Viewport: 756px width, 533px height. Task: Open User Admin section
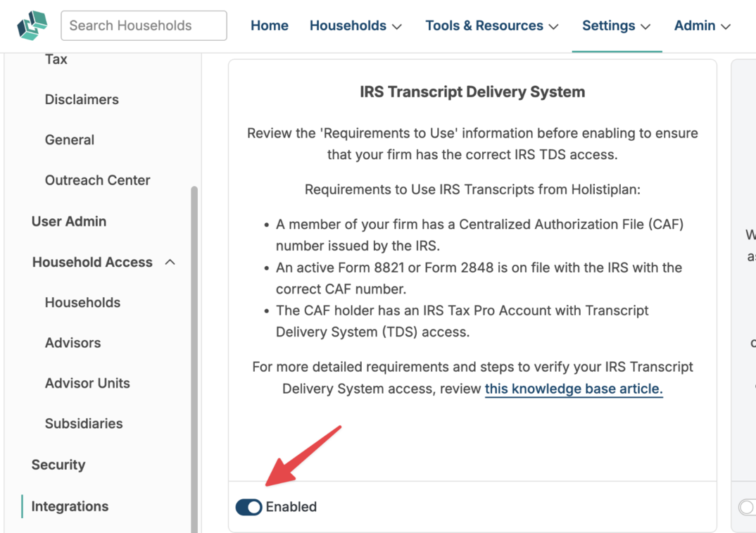click(69, 221)
